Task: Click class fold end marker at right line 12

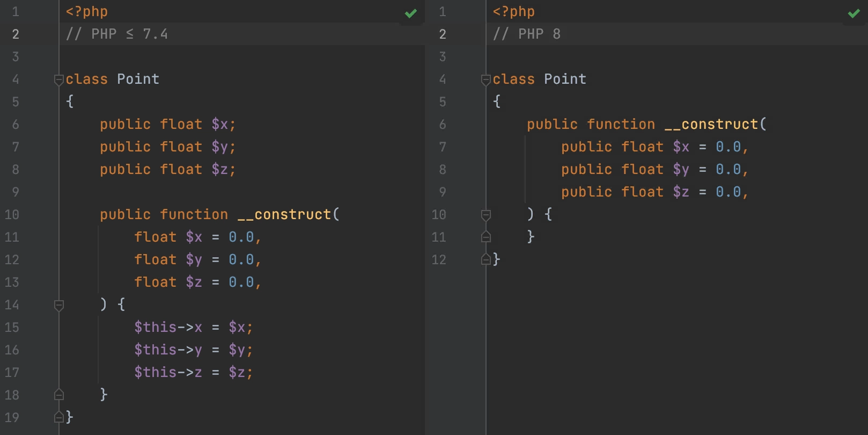Action: (x=486, y=259)
